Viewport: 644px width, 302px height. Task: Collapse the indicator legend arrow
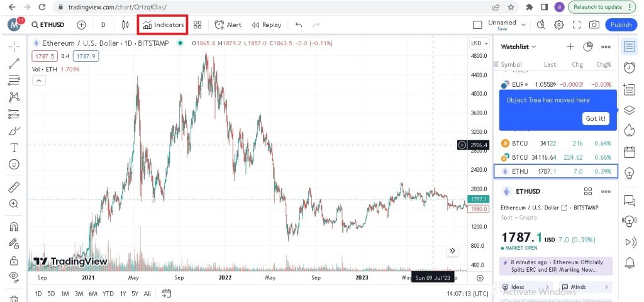38,81
